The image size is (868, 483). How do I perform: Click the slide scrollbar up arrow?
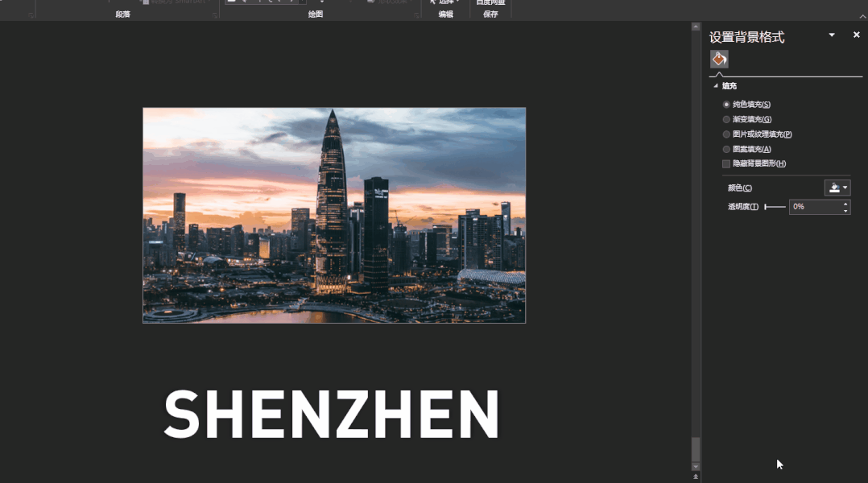click(x=696, y=27)
